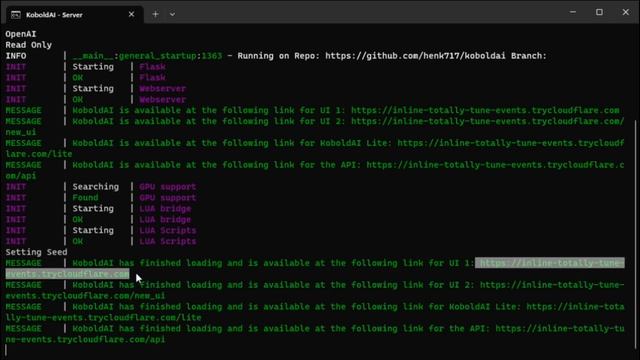
Task: Open the first UI 1 trycloudflare link
Action: click(485, 110)
